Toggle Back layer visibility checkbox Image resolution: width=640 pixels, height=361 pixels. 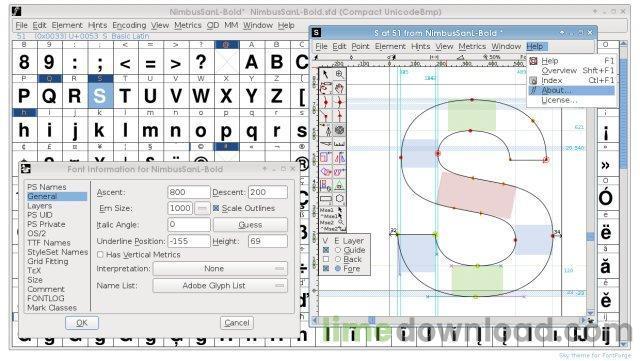click(x=326, y=259)
